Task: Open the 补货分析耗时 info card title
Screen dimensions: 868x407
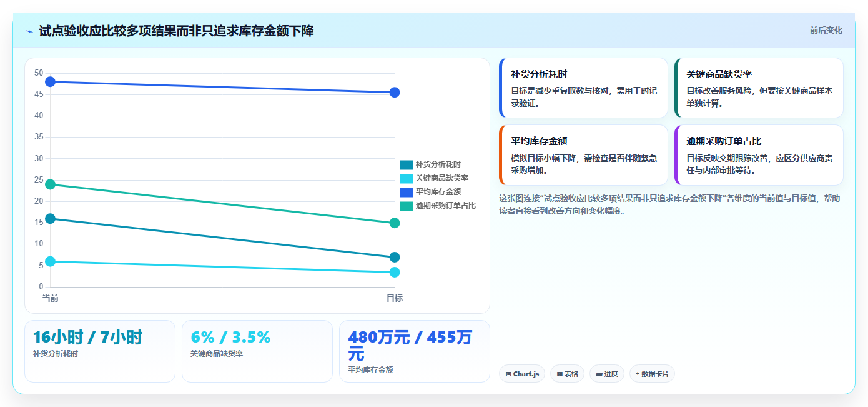Action: pyautogui.click(x=539, y=74)
